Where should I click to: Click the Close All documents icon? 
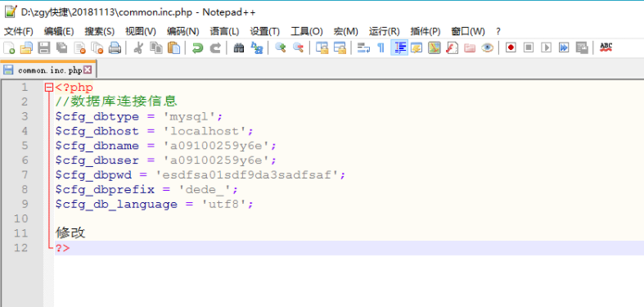coord(97,47)
